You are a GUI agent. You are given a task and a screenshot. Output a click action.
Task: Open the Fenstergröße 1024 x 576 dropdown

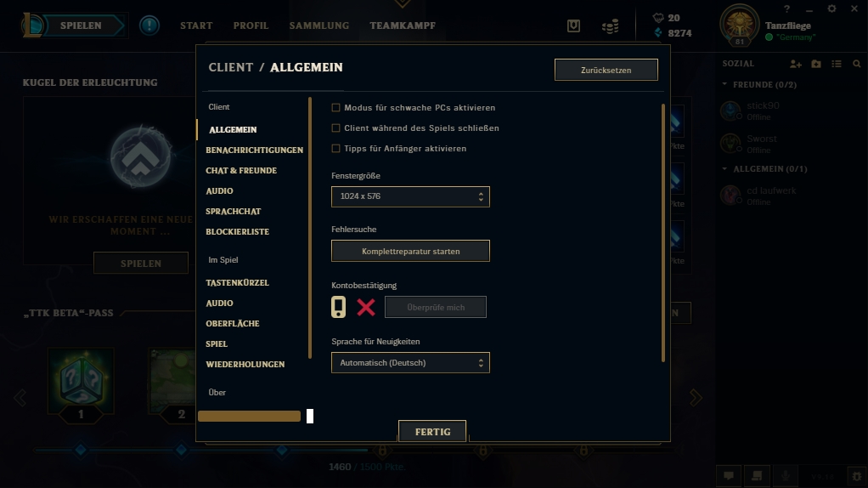tap(410, 196)
